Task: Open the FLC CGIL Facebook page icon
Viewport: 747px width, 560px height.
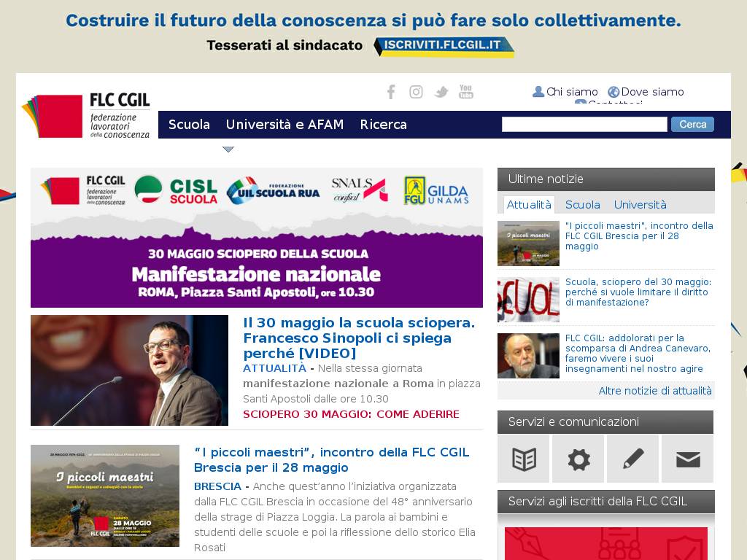Action: point(391,91)
